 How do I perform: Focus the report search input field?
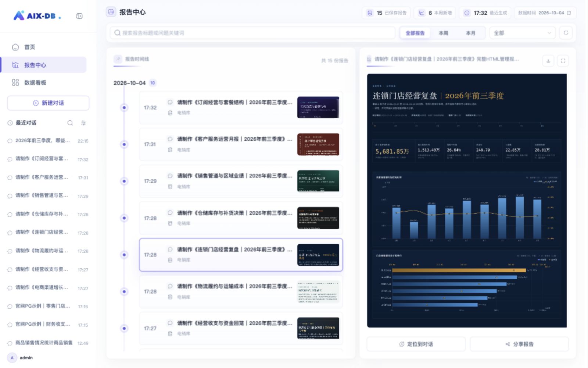pyautogui.click(x=252, y=33)
